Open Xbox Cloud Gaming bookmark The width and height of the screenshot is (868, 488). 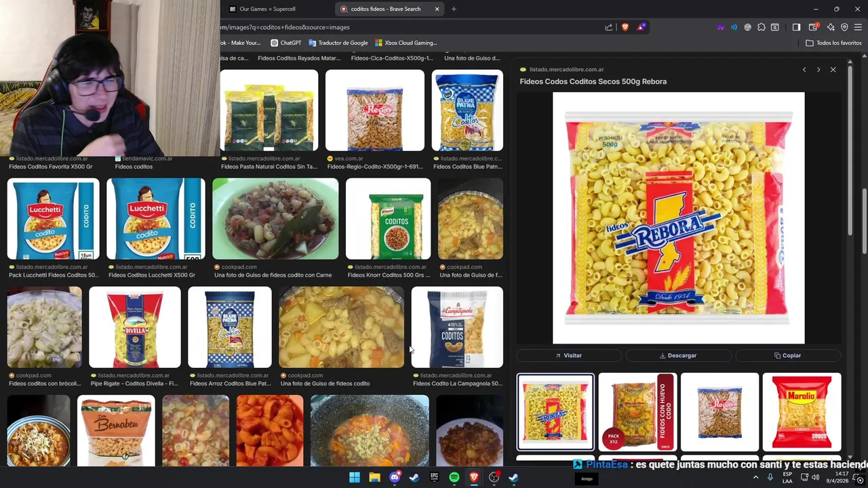point(406,43)
